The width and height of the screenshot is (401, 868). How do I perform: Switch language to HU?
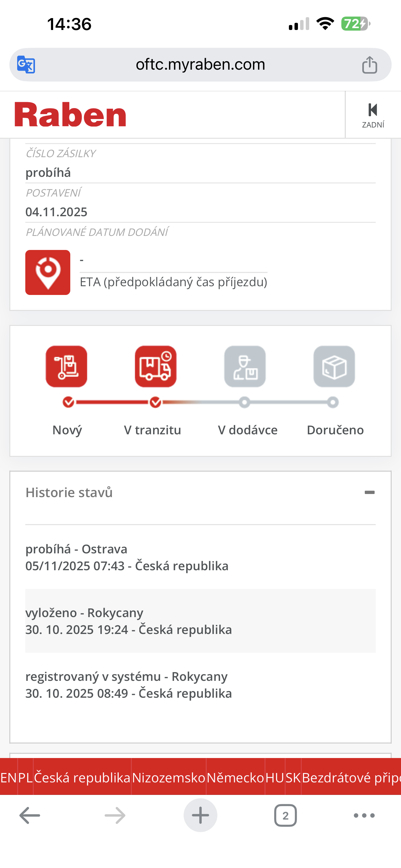(275, 777)
